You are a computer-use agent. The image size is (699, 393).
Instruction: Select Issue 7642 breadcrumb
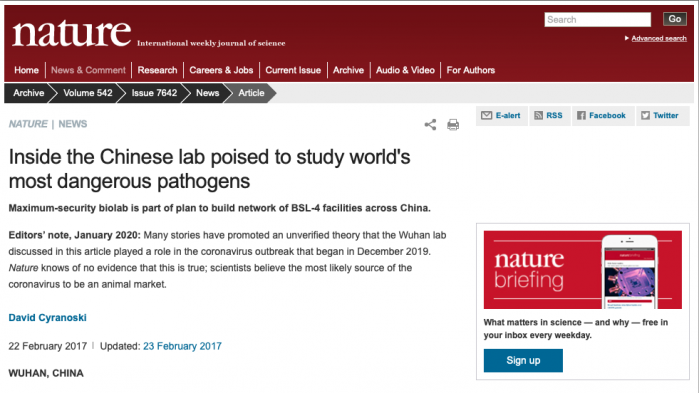(x=154, y=93)
